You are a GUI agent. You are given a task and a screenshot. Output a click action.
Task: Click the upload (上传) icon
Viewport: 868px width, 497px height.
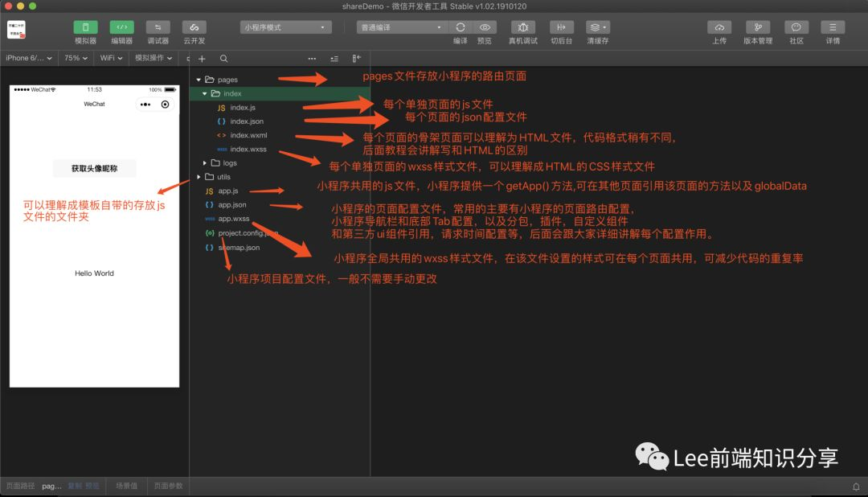tap(719, 27)
